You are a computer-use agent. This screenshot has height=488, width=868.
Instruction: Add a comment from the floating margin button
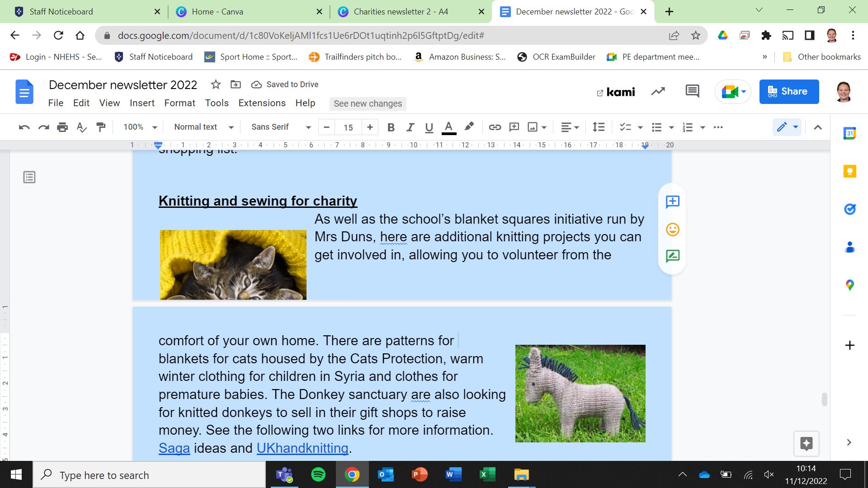pos(672,202)
